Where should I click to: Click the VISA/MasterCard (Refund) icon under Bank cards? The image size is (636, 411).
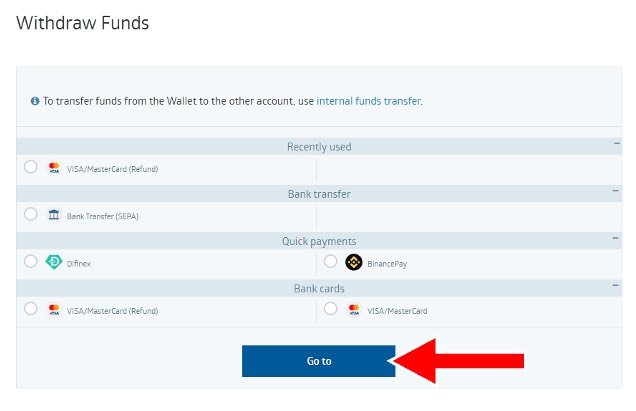pyautogui.click(x=54, y=310)
